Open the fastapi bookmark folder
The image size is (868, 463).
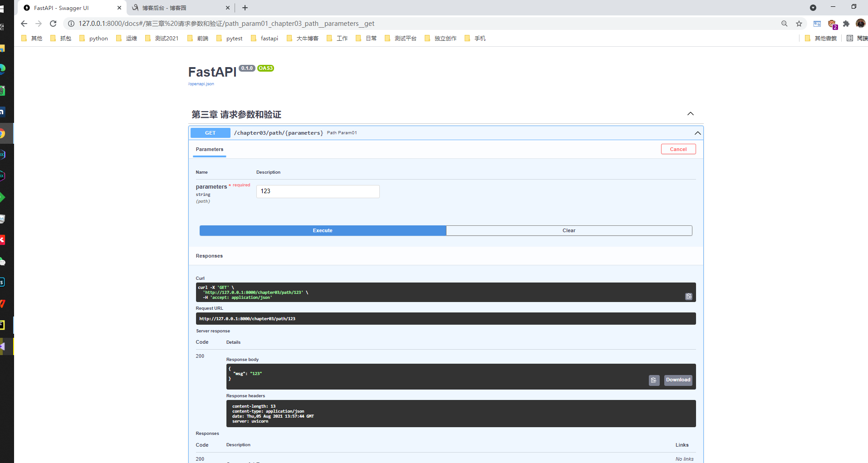[x=265, y=38]
